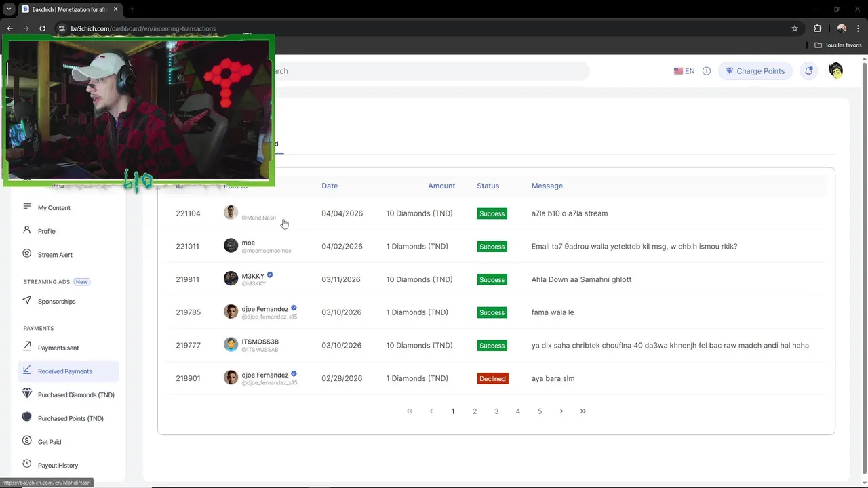Open ITSMOSS3B user profile

260,342
